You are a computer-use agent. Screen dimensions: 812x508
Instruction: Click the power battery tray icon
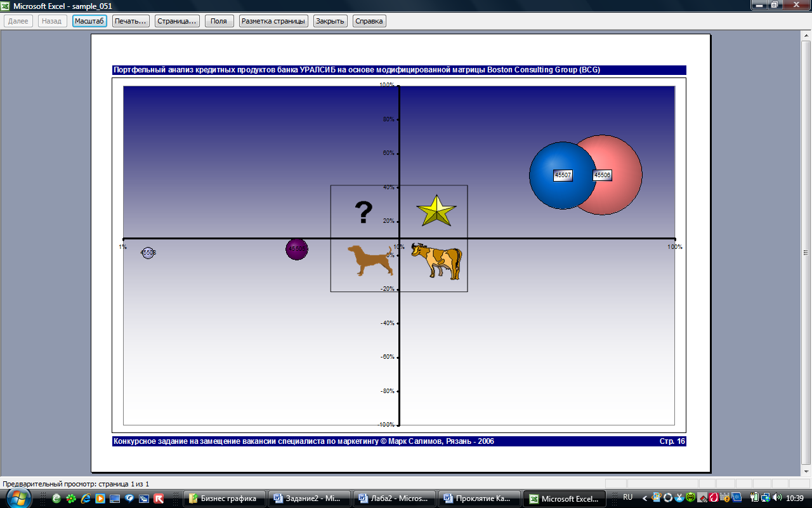click(x=755, y=498)
